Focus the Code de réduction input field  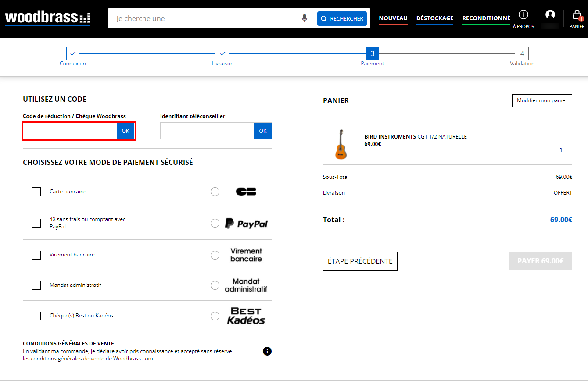(70, 131)
